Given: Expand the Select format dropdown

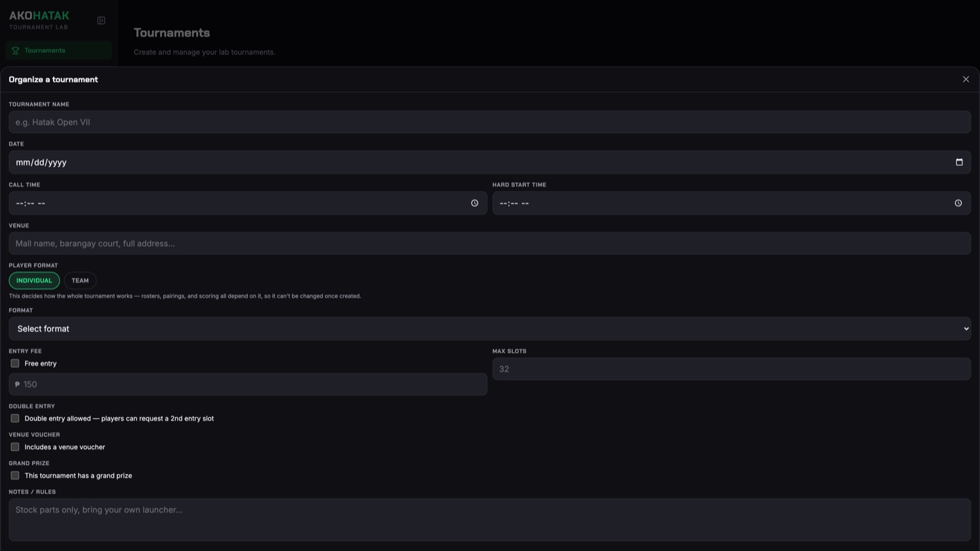Looking at the screenshot, I should tap(489, 329).
